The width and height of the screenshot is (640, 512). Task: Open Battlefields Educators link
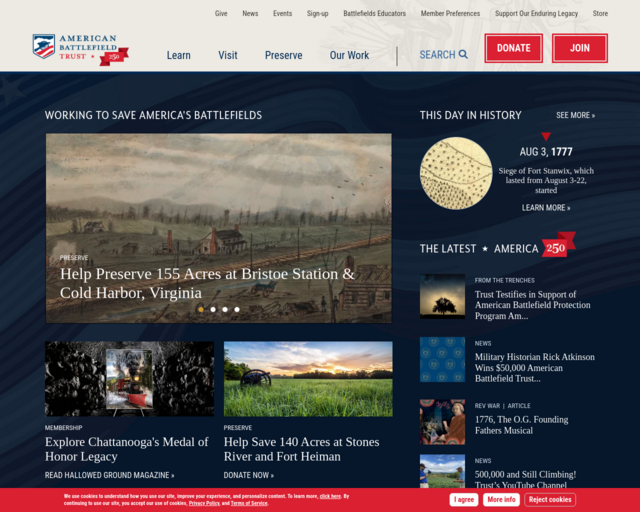(375, 13)
